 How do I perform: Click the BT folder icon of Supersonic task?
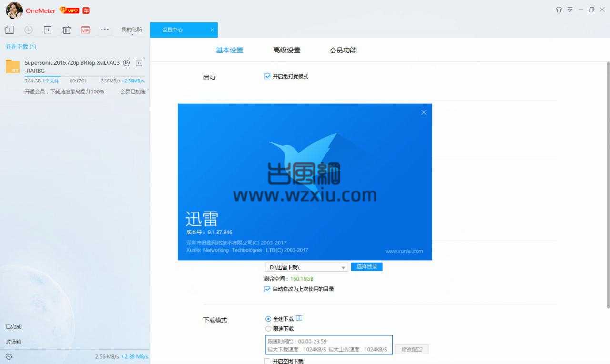point(13,66)
